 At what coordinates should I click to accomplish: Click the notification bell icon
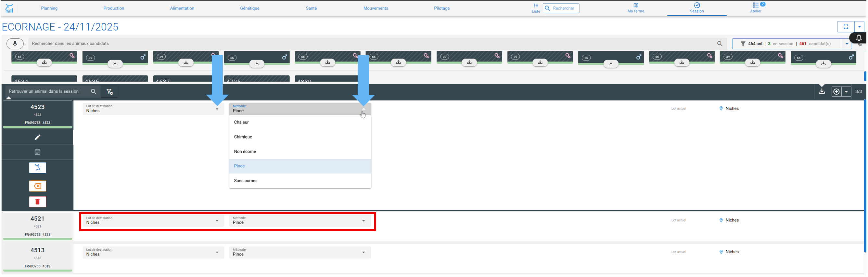tap(859, 38)
